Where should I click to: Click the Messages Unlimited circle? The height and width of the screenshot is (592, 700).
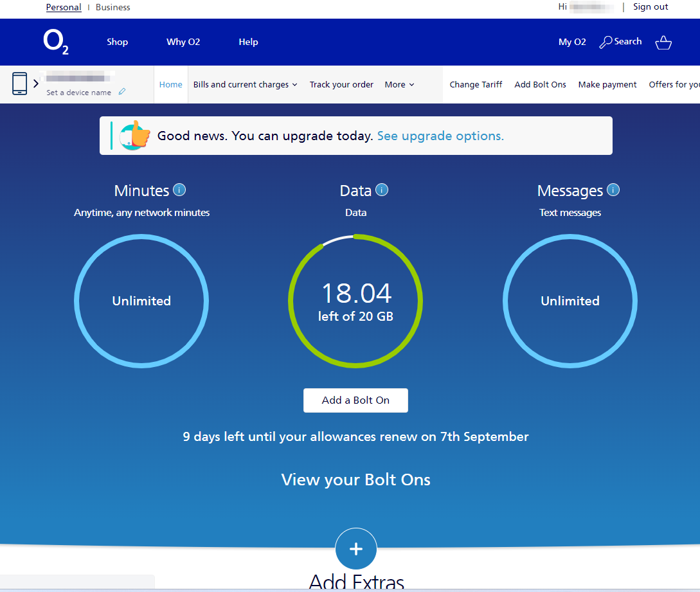point(570,301)
